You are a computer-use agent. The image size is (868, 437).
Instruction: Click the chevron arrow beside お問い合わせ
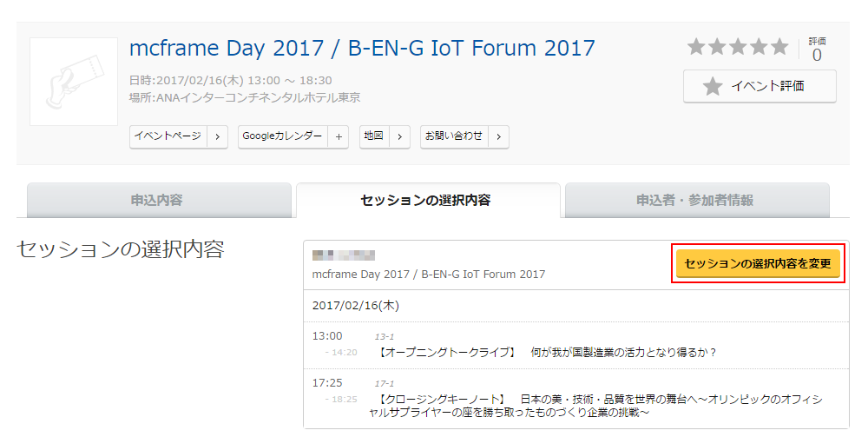(499, 136)
